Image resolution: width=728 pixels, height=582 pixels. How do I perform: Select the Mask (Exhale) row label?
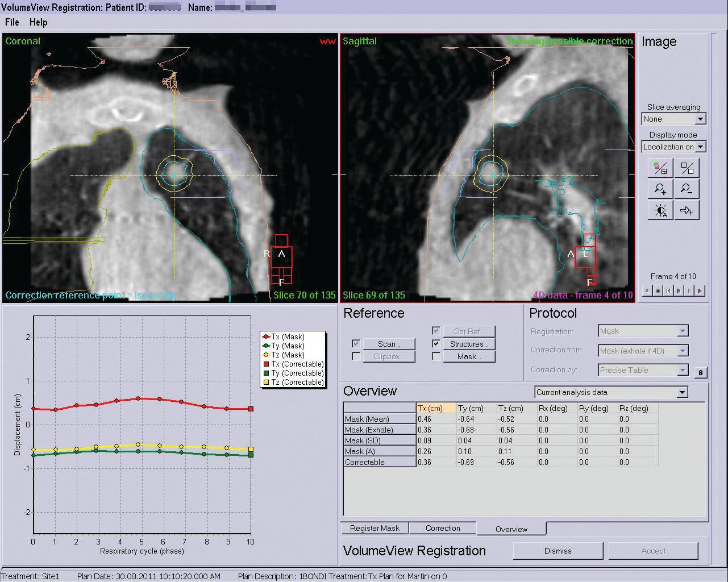click(x=380, y=430)
